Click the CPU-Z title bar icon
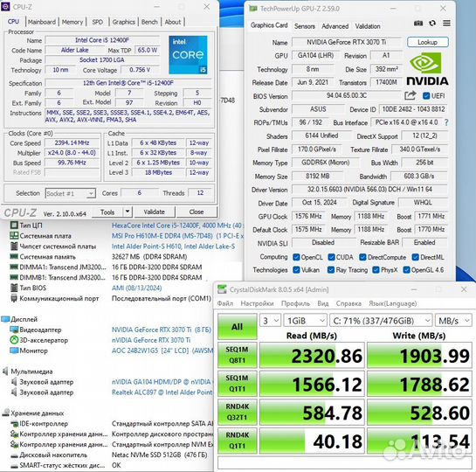 click(6, 7)
